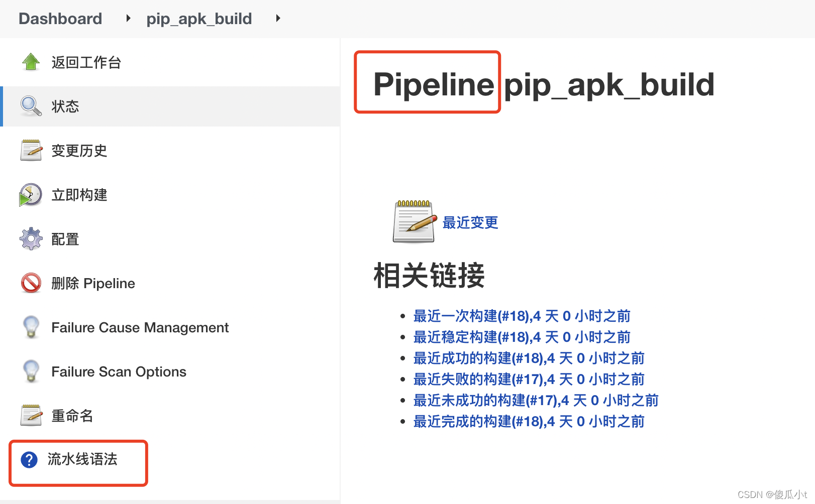This screenshot has height=504, width=815.
Task: Click the large notepad icon beside 最近变更
Action: pyautogui.click(x=415, y=221)
